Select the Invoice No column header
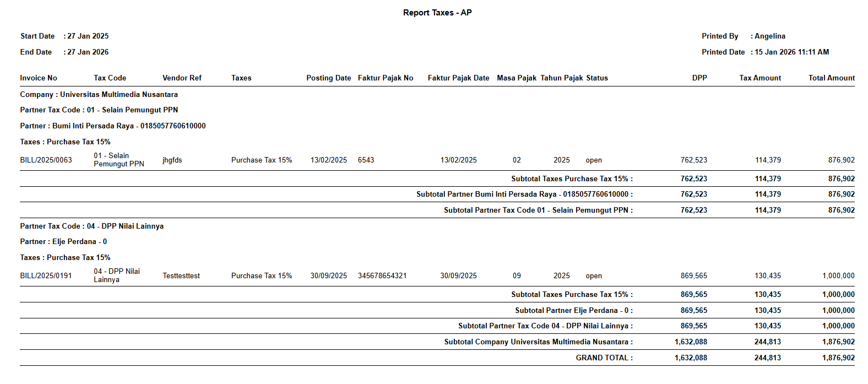Image resolution: width=868 pixels, height=384 pixels. tap(39, 78)
